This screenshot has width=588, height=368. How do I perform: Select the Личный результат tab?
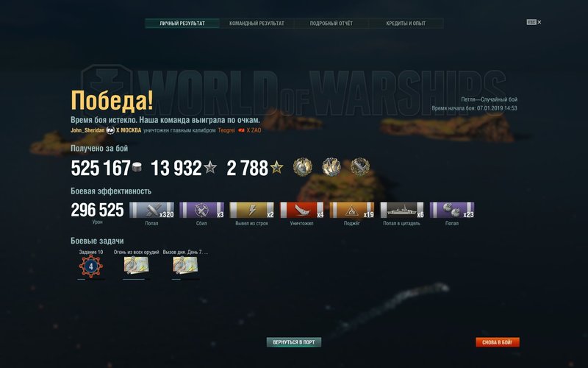(182, 24)
